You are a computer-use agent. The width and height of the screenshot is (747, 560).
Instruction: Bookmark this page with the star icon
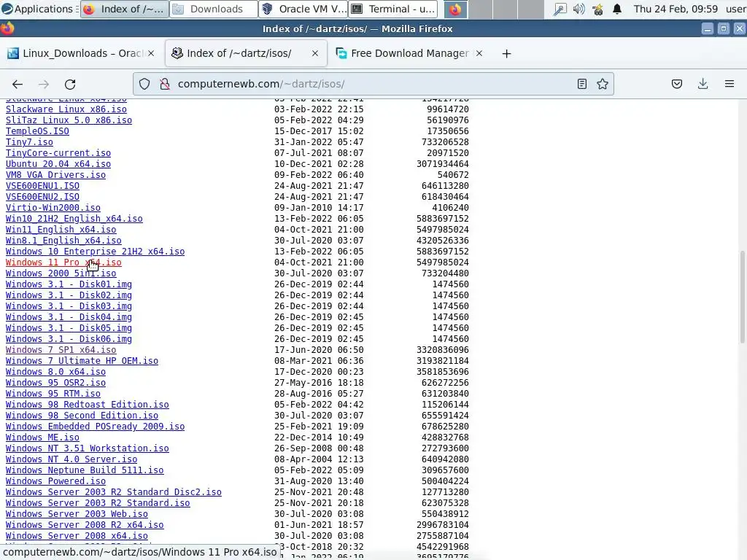pos(603,85)
